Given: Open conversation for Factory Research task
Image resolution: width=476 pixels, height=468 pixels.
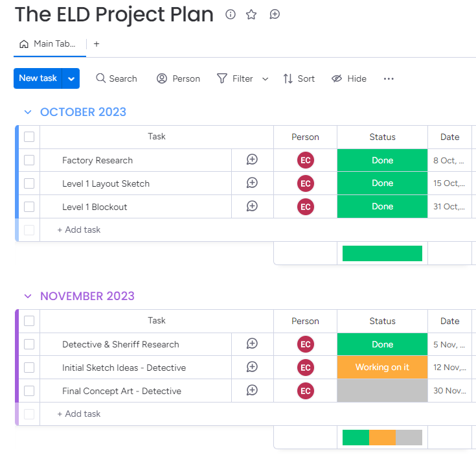Looking at the screenshot, I should pyautogui.click(x=253, y=160).
